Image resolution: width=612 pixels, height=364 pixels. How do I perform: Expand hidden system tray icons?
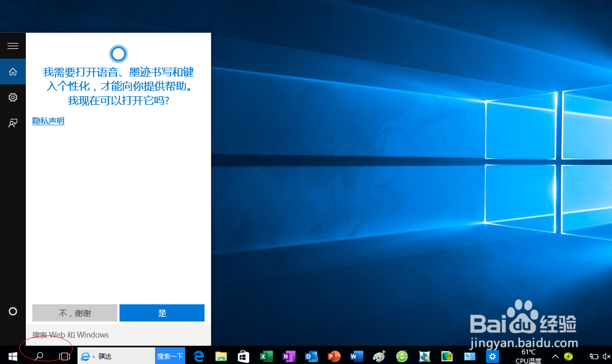555,356
